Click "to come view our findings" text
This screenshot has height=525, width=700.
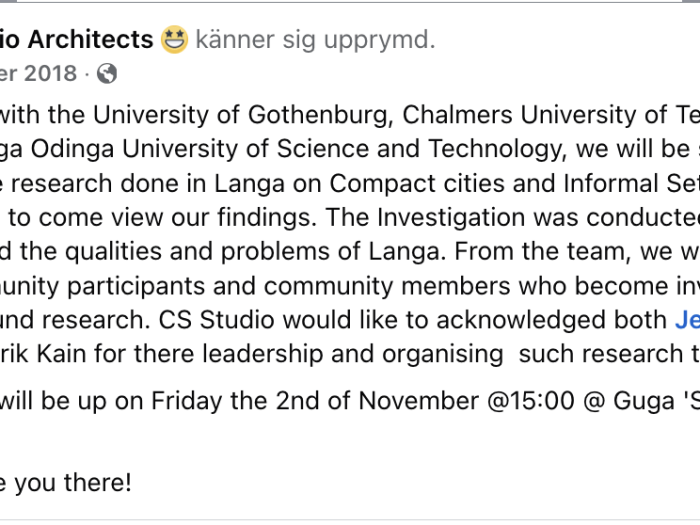click(162, 217)
